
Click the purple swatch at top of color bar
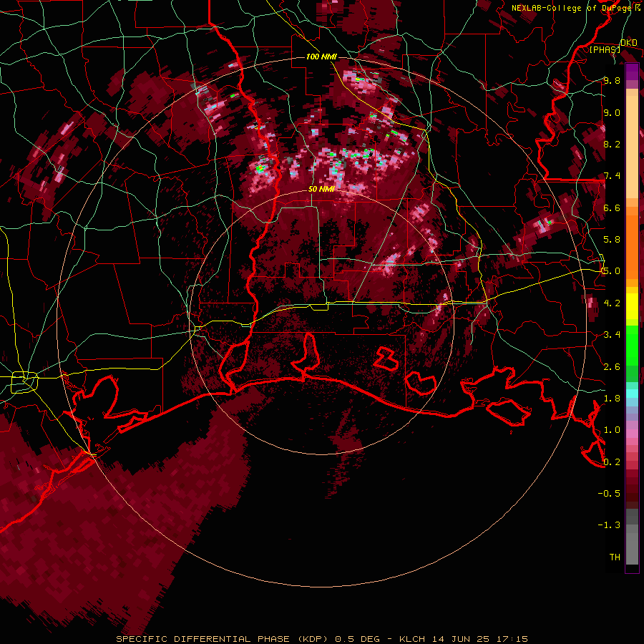point(632,72)
